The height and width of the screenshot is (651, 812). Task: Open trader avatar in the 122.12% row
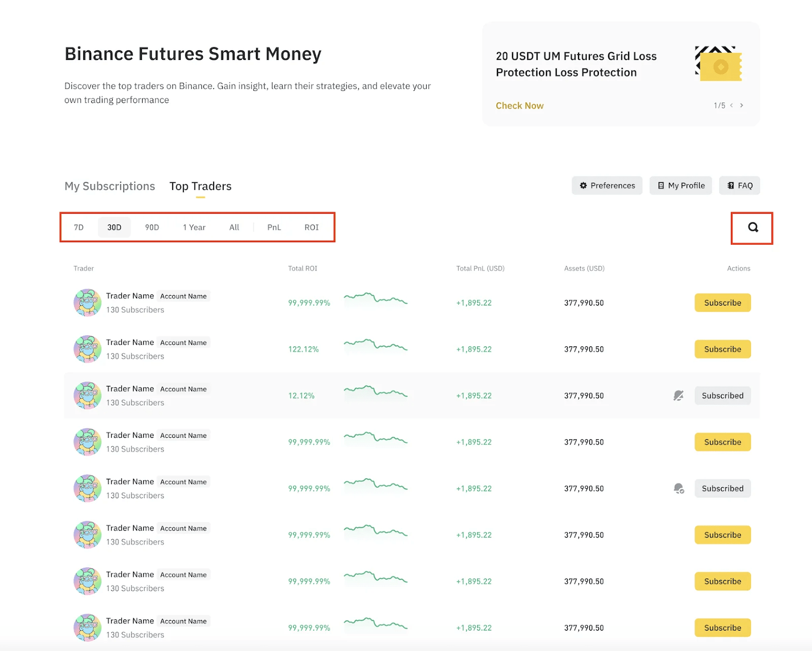point(87,349)
